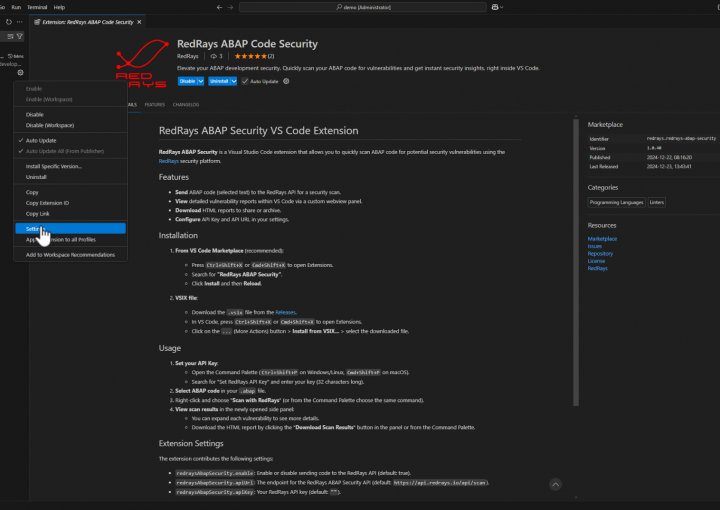The height and width of the screenshot is (510, 720).
Task: Toggle Auto Update in the context menu
Action: (x=70, y=140)
